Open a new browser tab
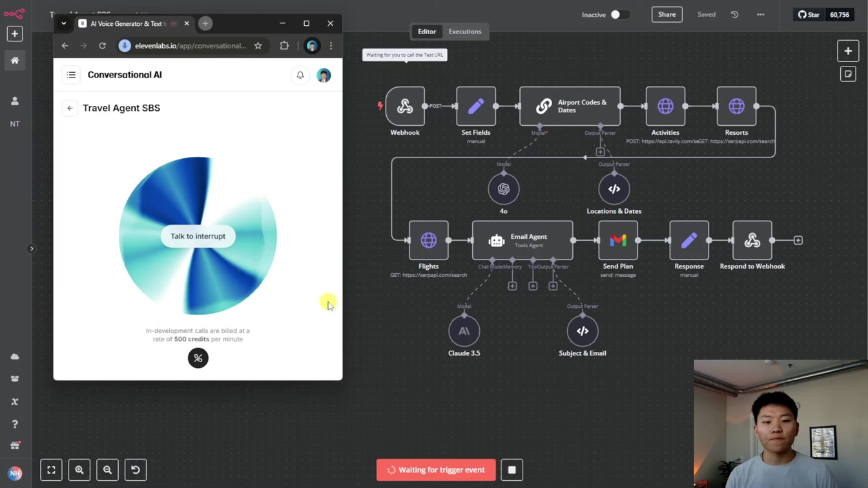 click(x=205, y=24)
